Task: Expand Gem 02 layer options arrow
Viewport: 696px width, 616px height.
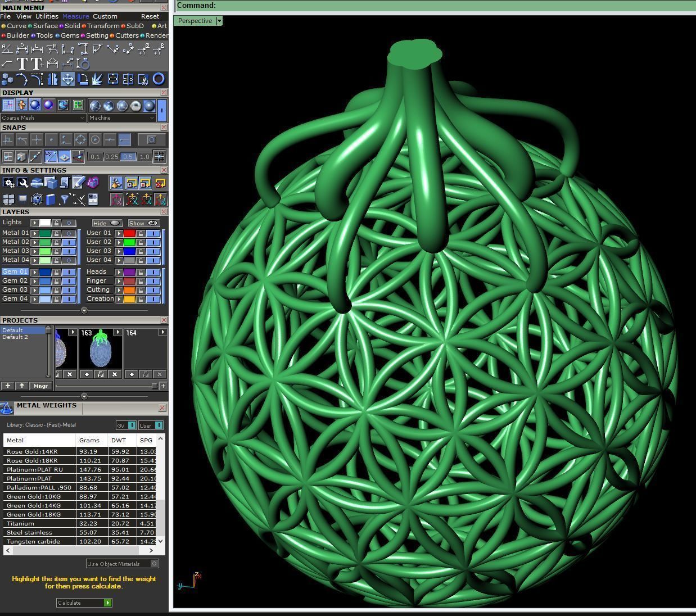Action: [x=34, y=281]
